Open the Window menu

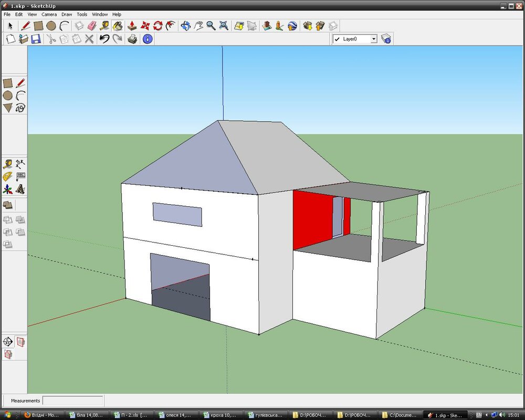[x=99, y=14]
